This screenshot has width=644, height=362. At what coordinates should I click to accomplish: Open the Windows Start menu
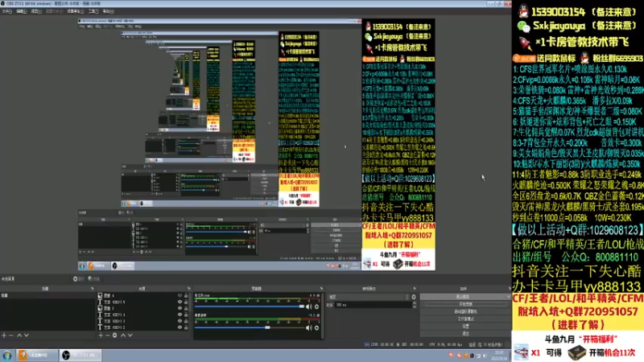(x=7, y=356)
